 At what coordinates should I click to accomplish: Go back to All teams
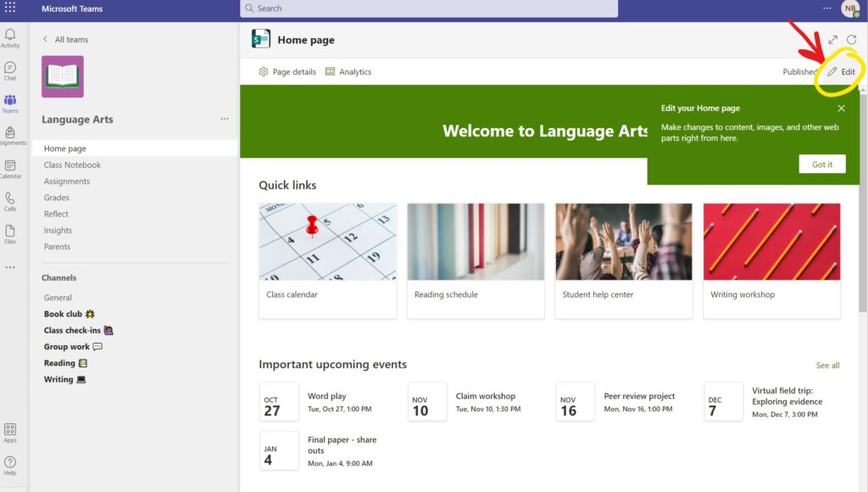coord(65,39)
